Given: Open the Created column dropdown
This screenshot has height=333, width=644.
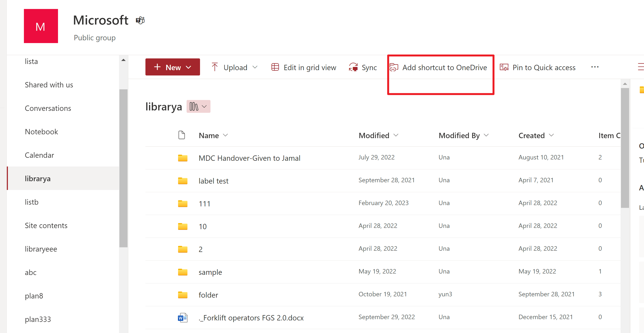Looking at the screenshot, I should (551, 135).
